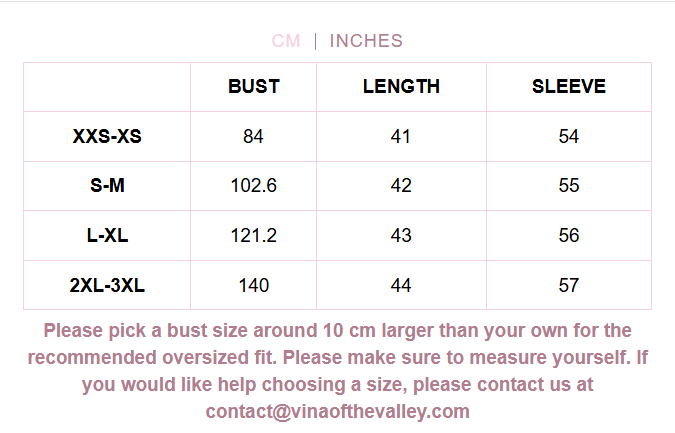Click the bust value 84
The height and width of the screenshot is (433, 675).
(253, 136)
